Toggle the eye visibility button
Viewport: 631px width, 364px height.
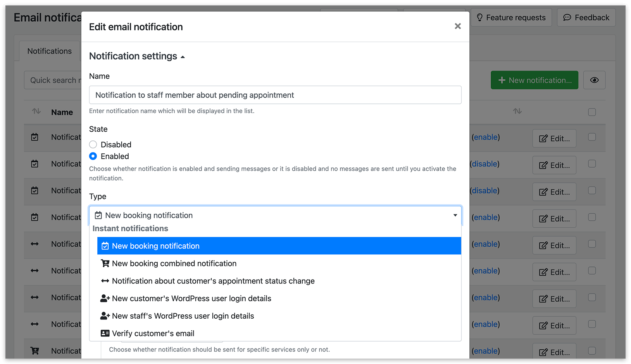(594, 80)
